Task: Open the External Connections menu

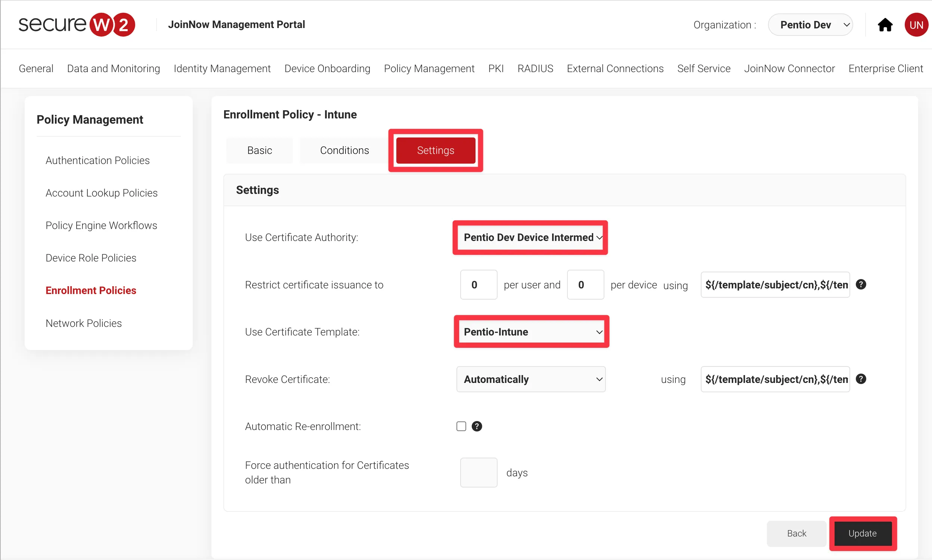Action: [615, 68]
